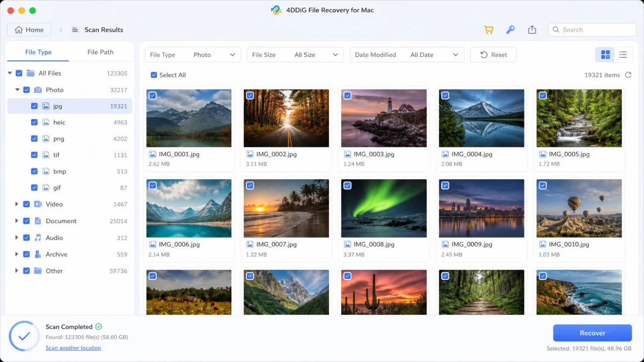
Task: Expand the Other tree node
Action: [x=17, y=271]
